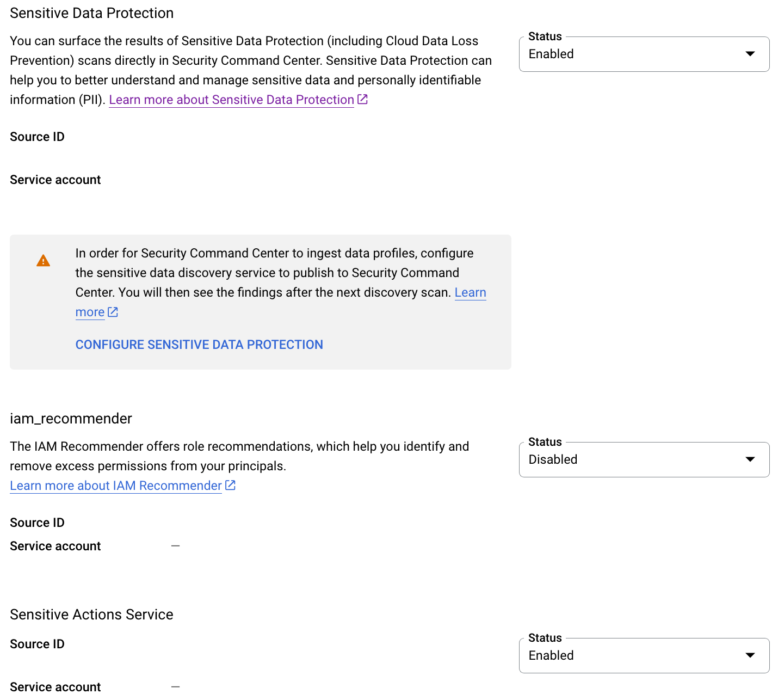Viewport: 778px width, 700px height.
Task: Open the iam_recommender Status dropdown
Action: coord(644,460)
